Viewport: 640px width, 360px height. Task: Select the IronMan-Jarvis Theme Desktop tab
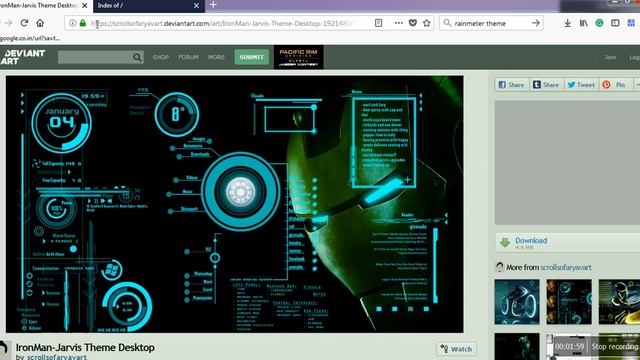pos(44,6)
